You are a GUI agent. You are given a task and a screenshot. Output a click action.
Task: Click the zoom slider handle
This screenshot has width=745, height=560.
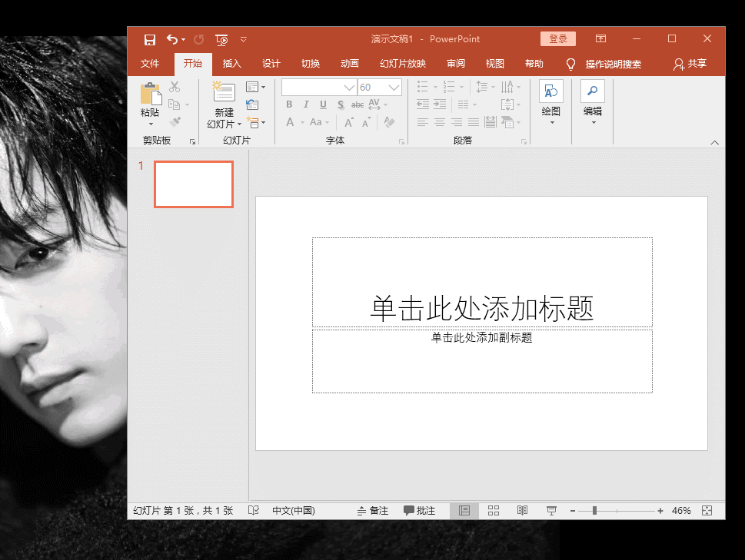(594, 511)
